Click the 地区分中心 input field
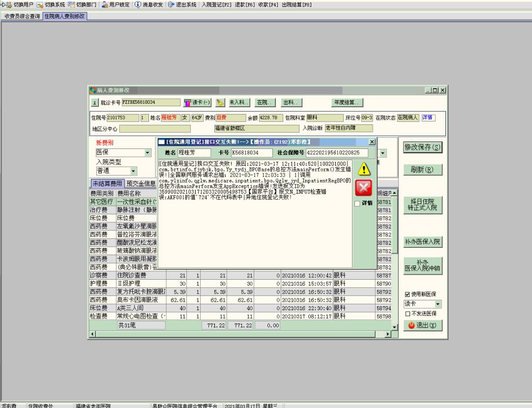The height and width of the screenshot is (408, 532). 155,129
